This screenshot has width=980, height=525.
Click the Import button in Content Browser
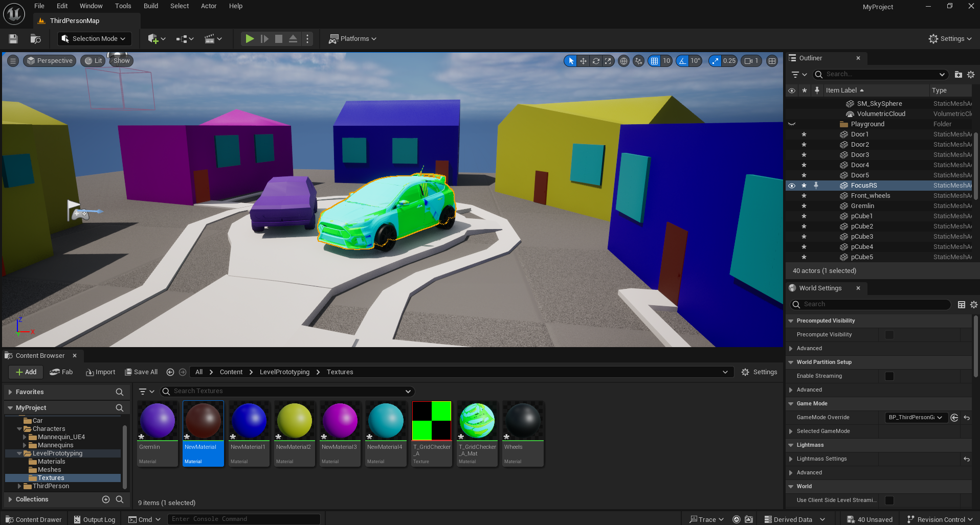click(101, 372)
